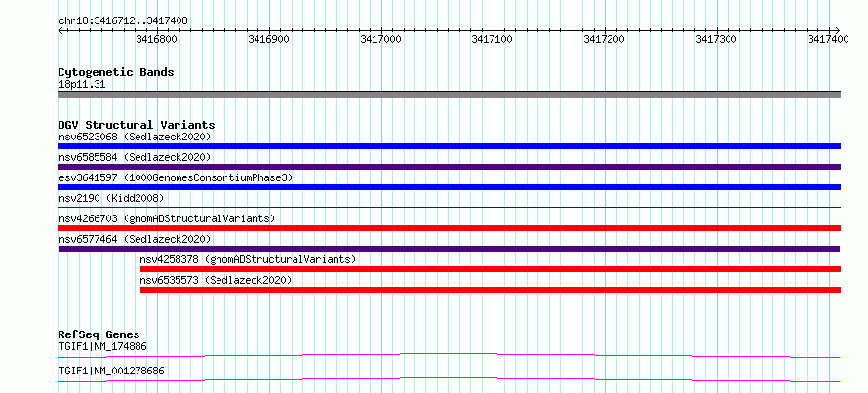Open the nsv6523068 (Sedlazeck2020) label
Image resolution: width=868 pixels, height=393 pixels.
coord(135,137)
